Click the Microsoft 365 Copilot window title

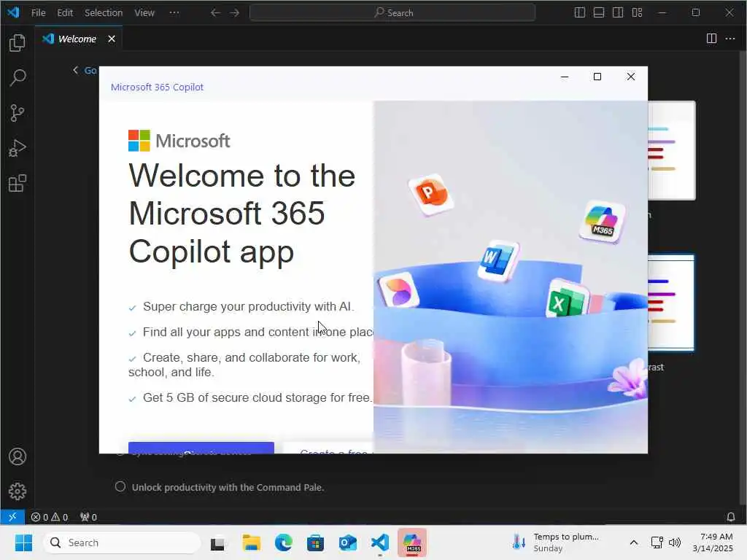pyautogui.click(x=157, y=87)
